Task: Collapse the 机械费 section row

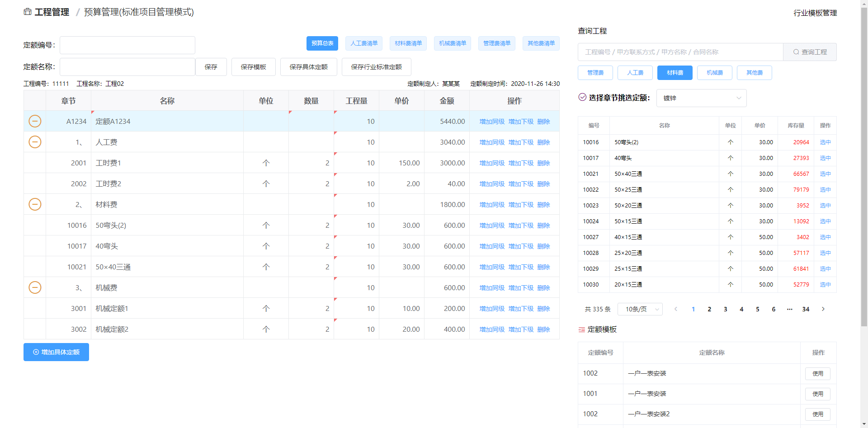Action: (35, 287)
